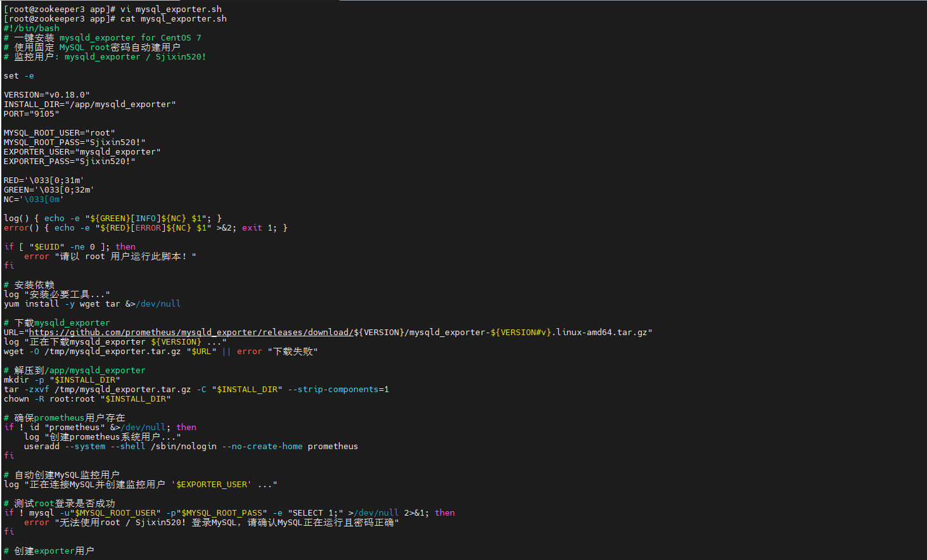Click the underlined GitHub mysqld_exporter download URL
Viewport: 927px width, 560px height.
(x=190, y=332)
